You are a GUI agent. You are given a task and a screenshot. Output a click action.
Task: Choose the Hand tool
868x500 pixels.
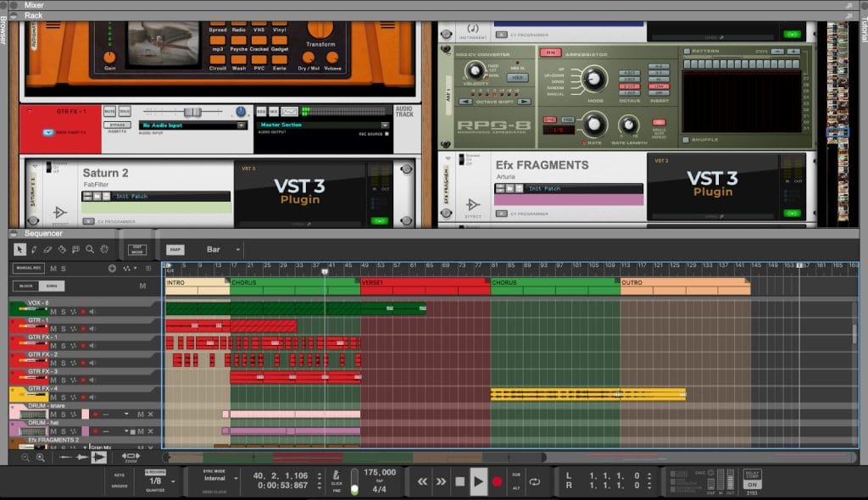click(x=103, y=249)
